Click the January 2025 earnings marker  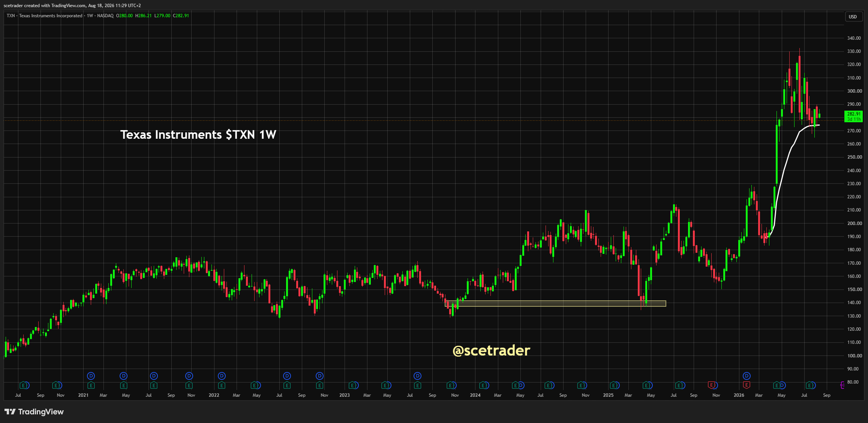(613, 385)
